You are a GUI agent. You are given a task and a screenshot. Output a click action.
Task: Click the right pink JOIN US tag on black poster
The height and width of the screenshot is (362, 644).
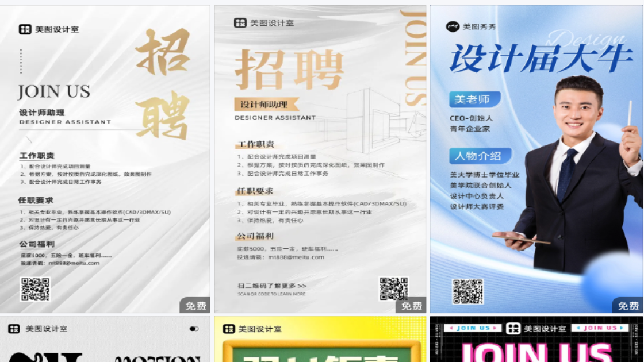[x=600, y=328]
